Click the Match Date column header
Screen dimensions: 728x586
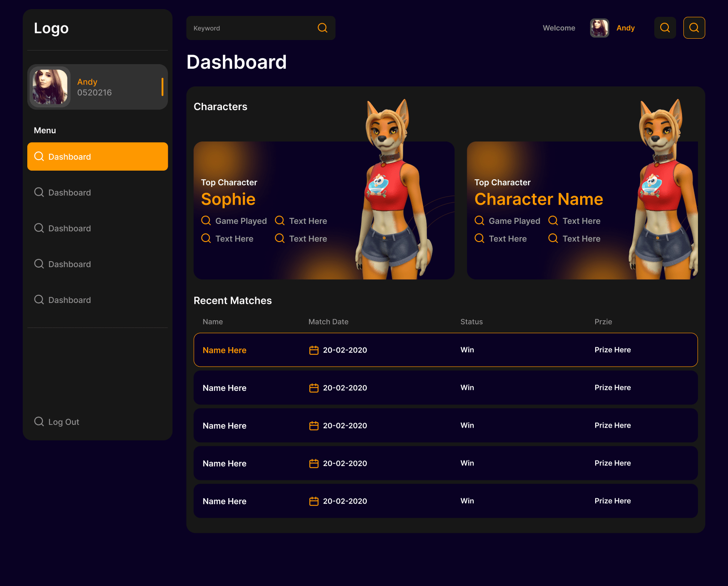coord(329,322)
